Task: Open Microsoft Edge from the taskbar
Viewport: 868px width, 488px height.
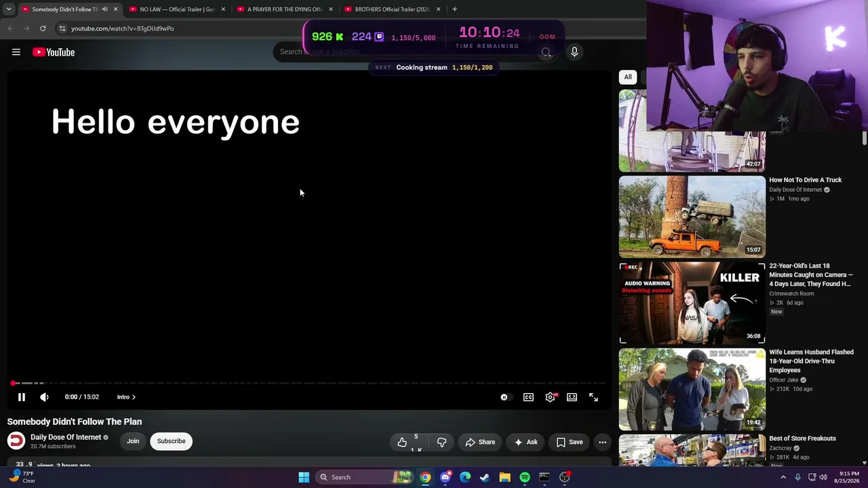Action: point(465,477)
